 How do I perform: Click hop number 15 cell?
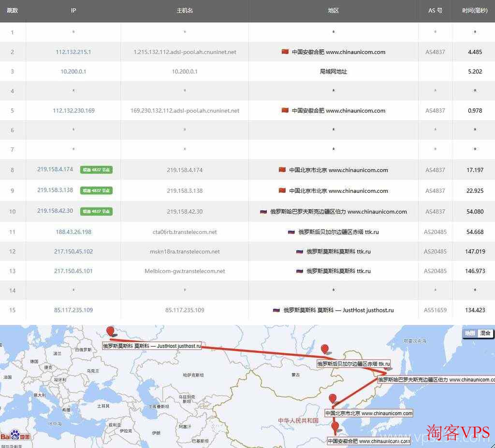pos(12,310)
